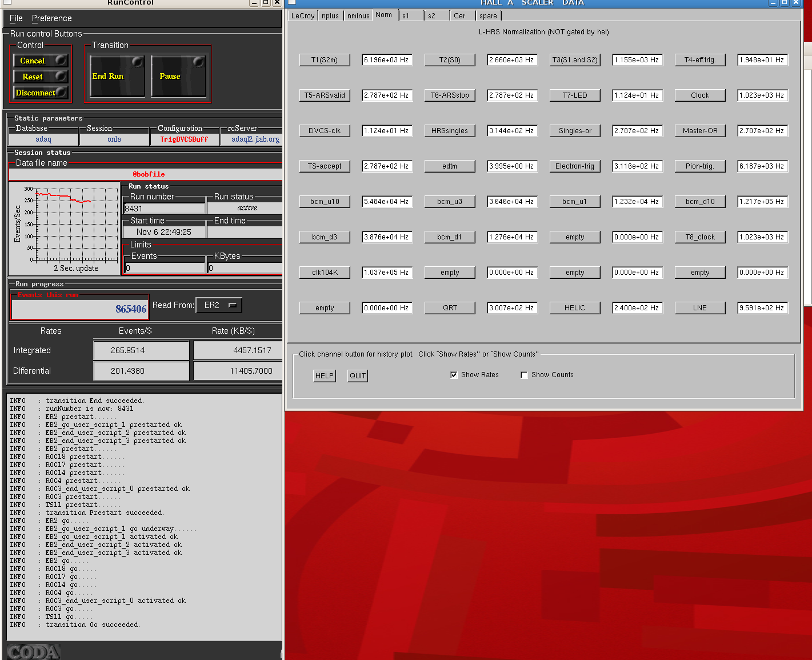Click the HRSsingles channel button
Image resolution: width=812 pixels, height=660 pixels.
click(x=450, y=131)
